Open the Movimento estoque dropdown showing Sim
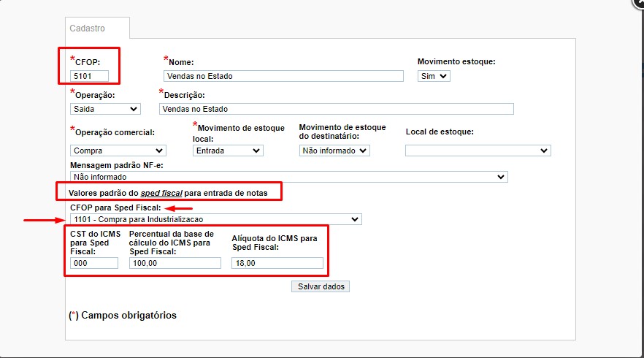Screen dimensions: 644x358 pos(434,76)
